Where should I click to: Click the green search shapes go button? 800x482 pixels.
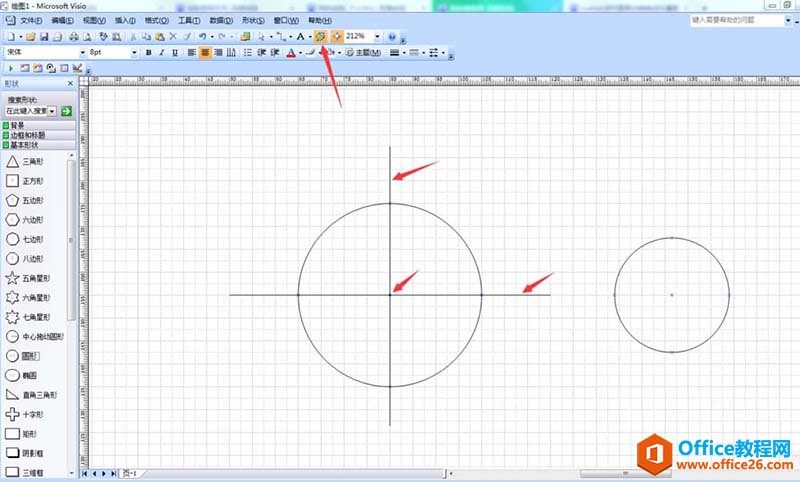click(x=66, y=111)
